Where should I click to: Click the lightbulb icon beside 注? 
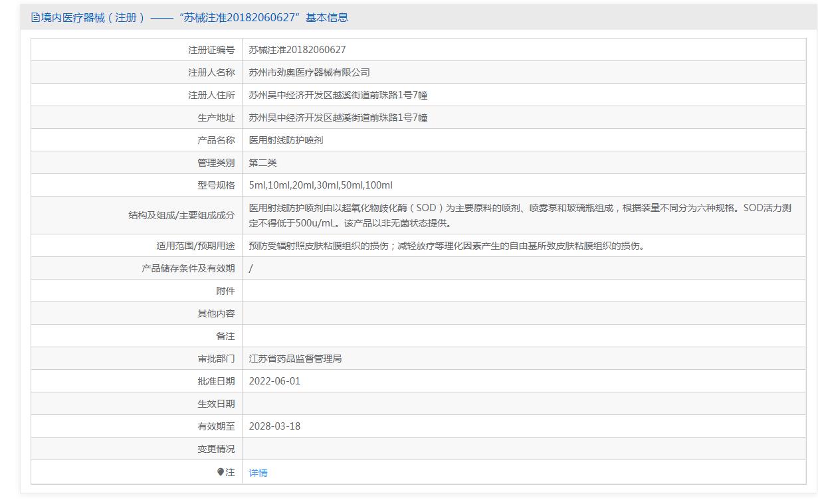pyautogui.click(x=221, y=472)
